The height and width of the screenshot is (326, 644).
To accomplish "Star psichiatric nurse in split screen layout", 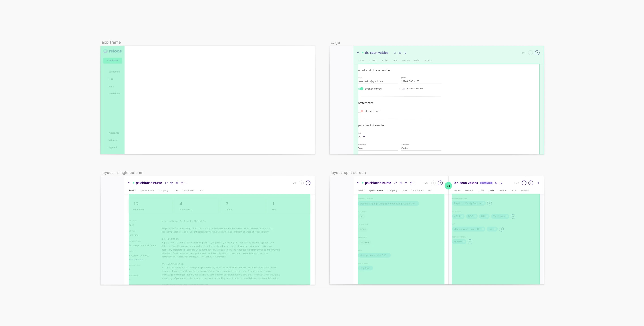I will [x=401, y=183].
